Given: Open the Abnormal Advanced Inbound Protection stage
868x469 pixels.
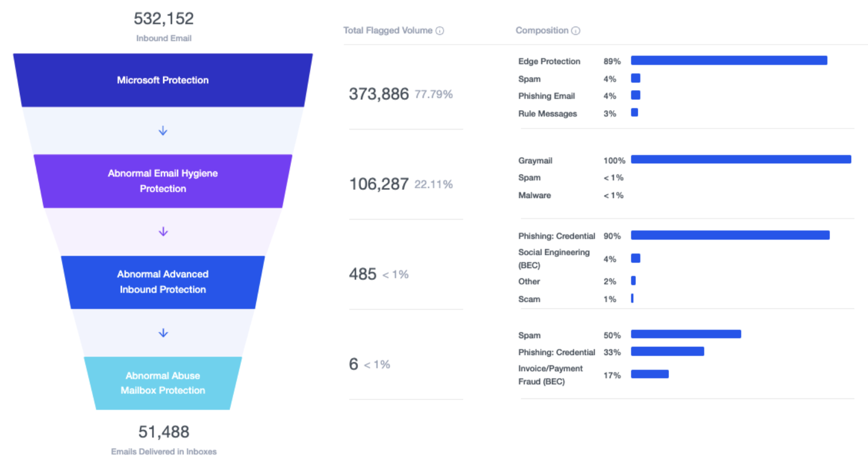Looking at the screenshot, I should coord(163,282).
